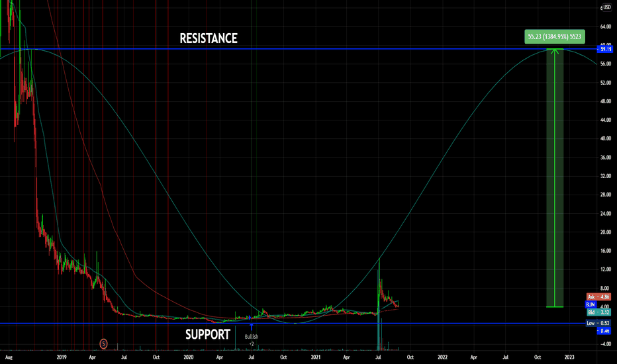Click the Bullish +2 signal text
Screen dimensions: 617x364
252,340
